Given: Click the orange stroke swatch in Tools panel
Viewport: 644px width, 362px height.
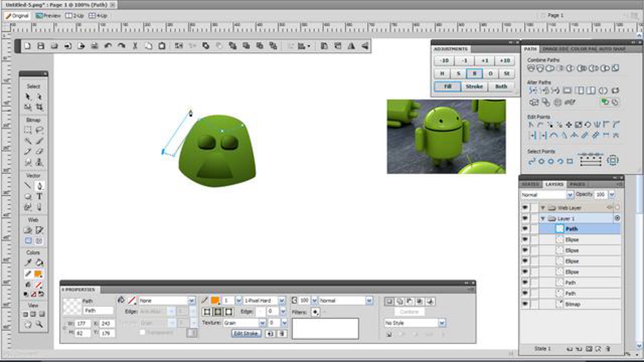Looking at the screenshot, I should point(38,274).
